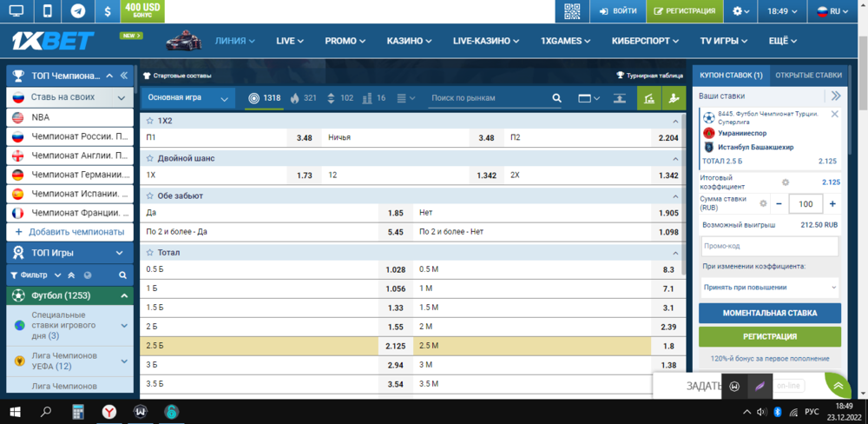
Task: Click the dollar sign payments icon
Action: (x=108, y=11)
